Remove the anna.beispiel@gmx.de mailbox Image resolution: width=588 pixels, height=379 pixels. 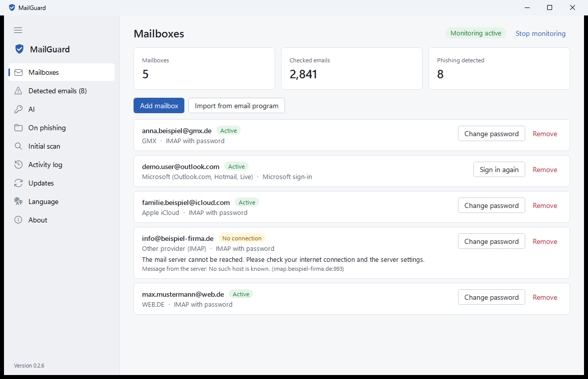[545, 134]
